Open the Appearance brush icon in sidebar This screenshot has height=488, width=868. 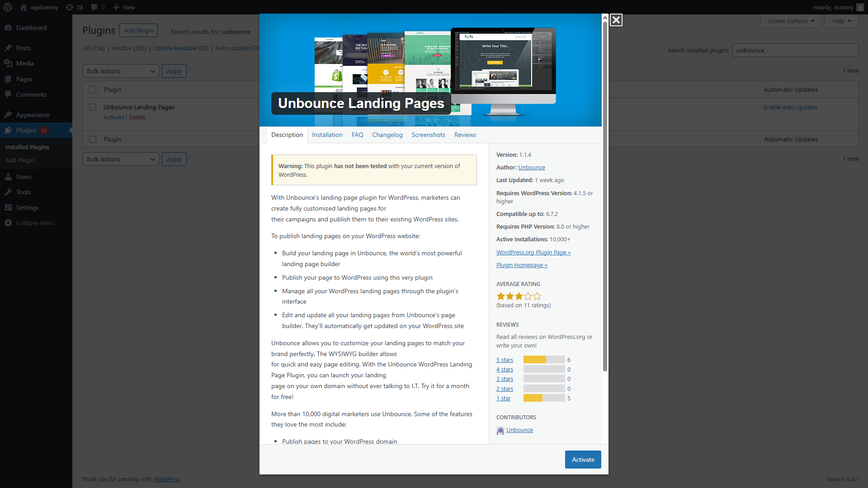(x=8, y=115)
